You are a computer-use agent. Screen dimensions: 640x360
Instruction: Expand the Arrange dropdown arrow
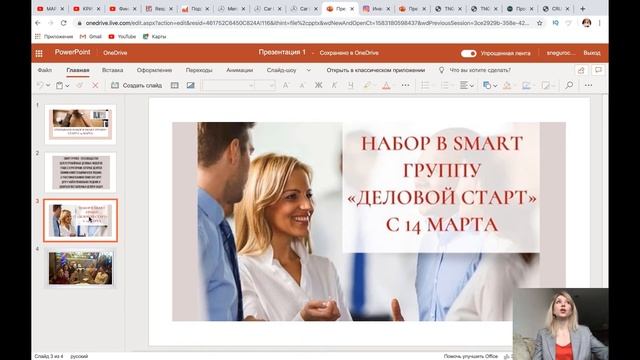[495, 86]
